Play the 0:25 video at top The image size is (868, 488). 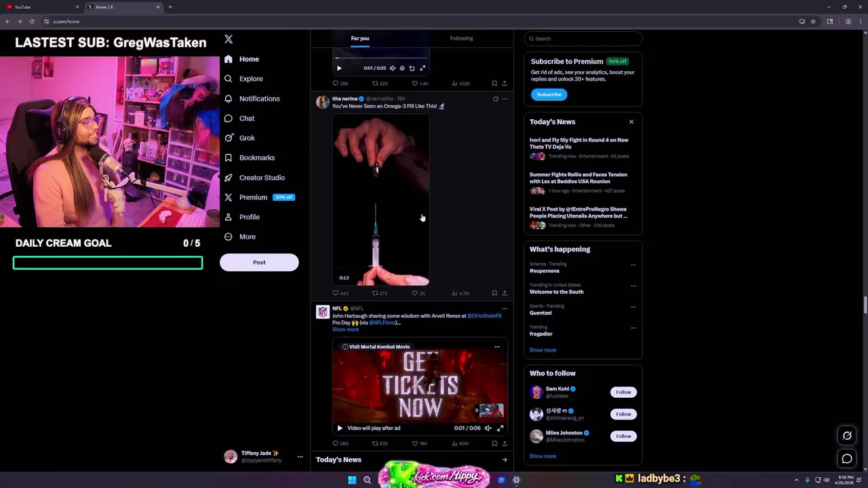click(x=339, y=68)
